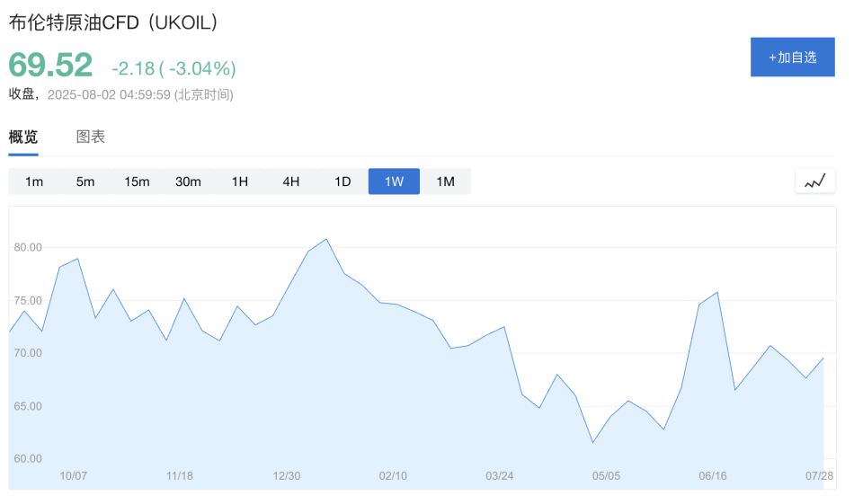Select the active 1W interval
Screen dimensions: 863x504
pyautogui.click(x=394, y=181)
